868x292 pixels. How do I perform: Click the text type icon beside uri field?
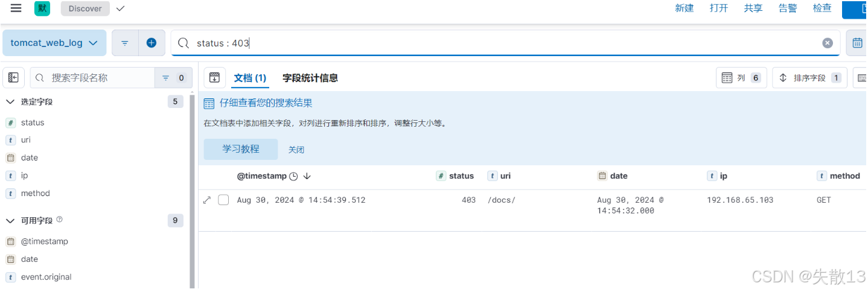(10, 140)
